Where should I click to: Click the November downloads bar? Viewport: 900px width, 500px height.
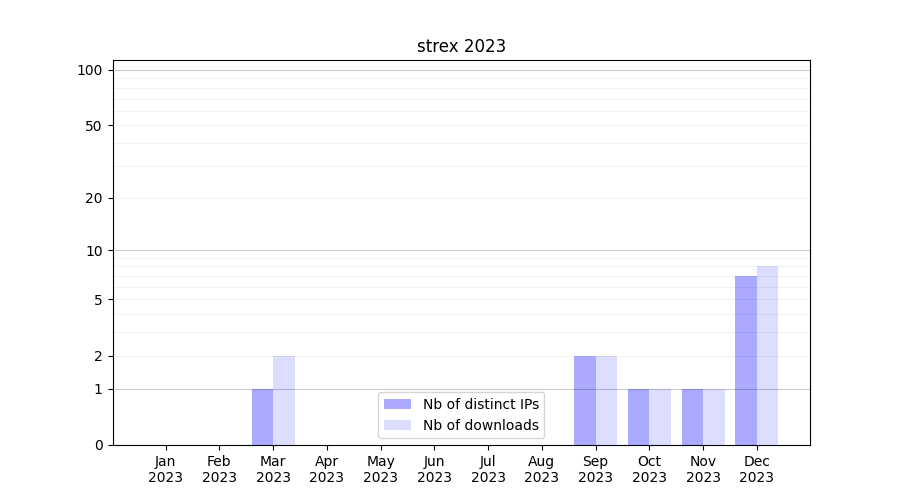tap(714, 417)
